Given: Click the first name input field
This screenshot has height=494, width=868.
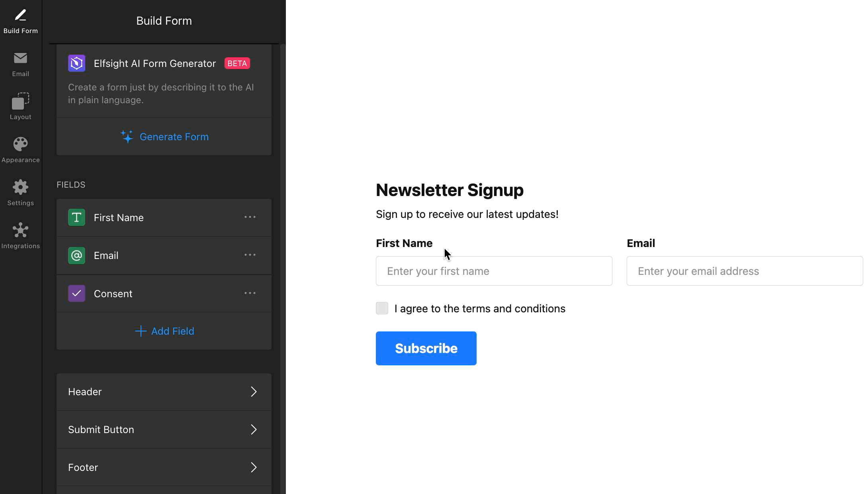Looking at the screenshot, I should (x=494, y=271).
